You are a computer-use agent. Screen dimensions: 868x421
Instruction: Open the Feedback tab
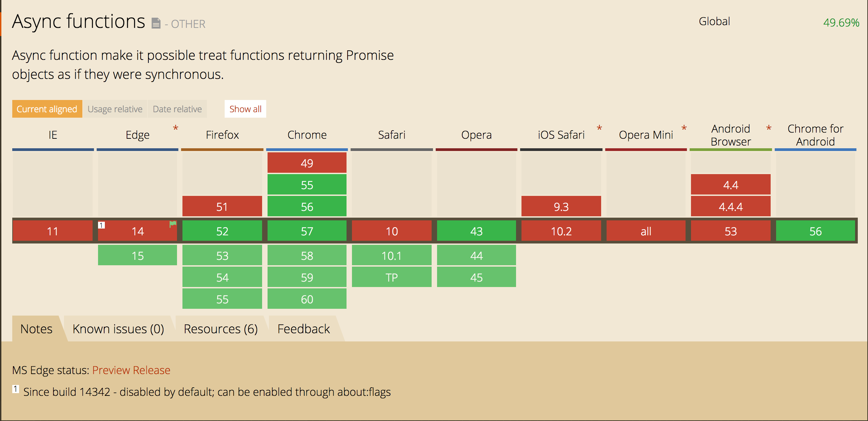(304, 329)
